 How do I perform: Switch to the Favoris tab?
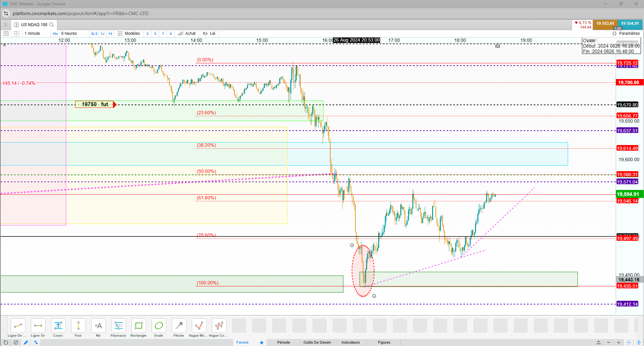pos(242,342)
